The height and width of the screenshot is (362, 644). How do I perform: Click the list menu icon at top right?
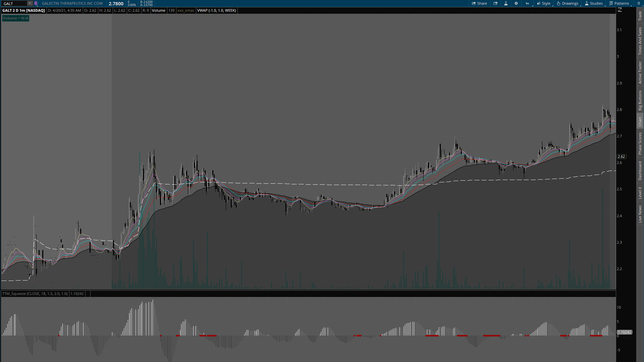click(x=638, y=3)
